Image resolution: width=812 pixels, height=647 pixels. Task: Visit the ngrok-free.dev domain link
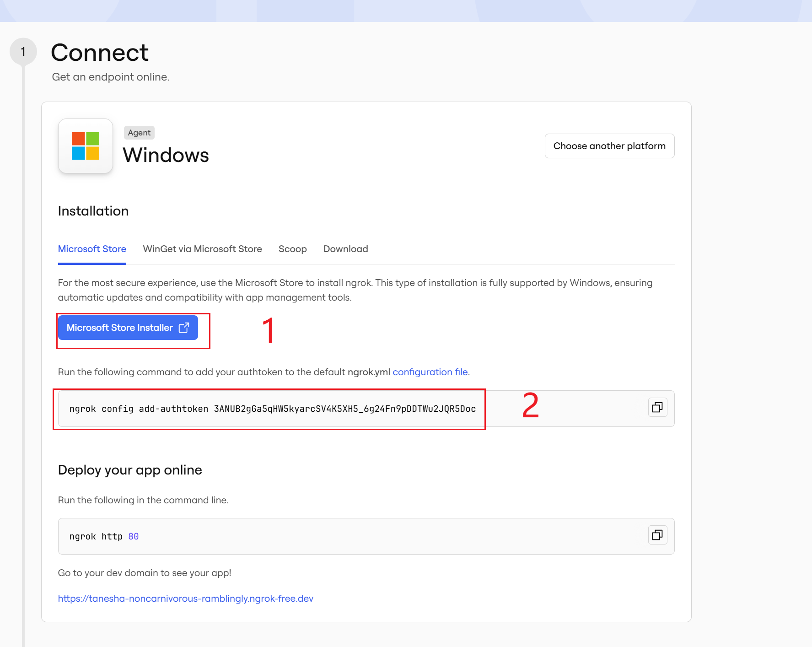[x=186, y=598]
